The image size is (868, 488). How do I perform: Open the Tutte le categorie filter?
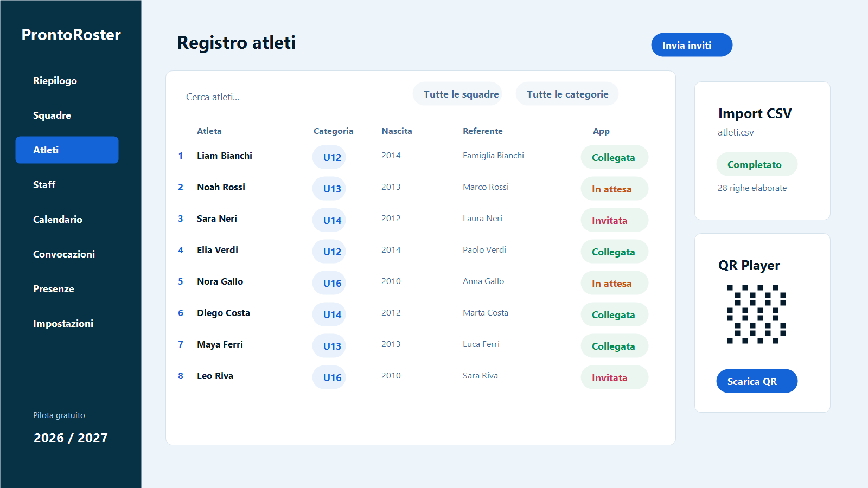click(x=567, y=94)
